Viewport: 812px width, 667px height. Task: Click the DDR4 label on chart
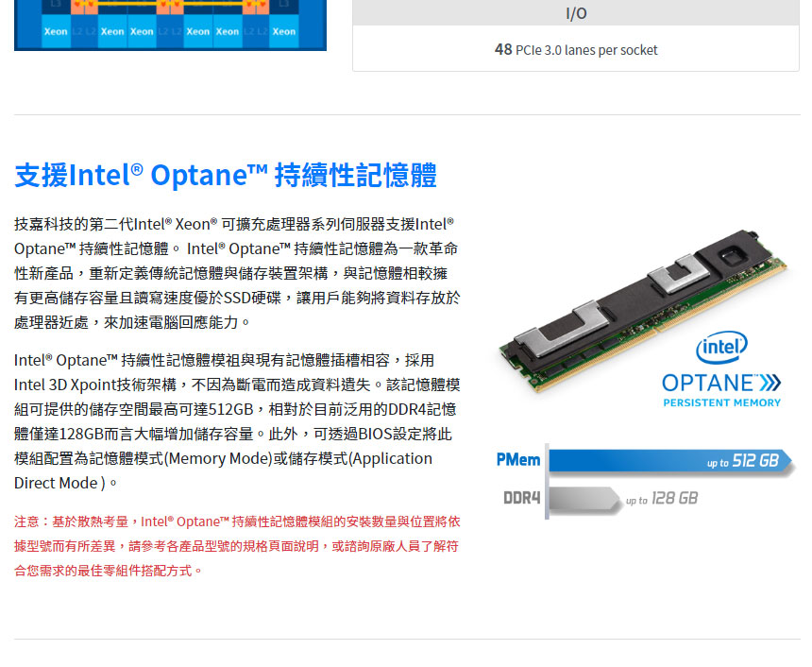click(x=521, y=498)
